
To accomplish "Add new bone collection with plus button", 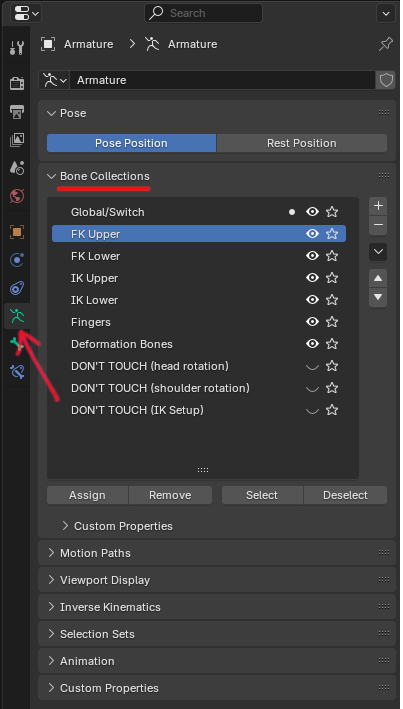I will click(378, 206).
